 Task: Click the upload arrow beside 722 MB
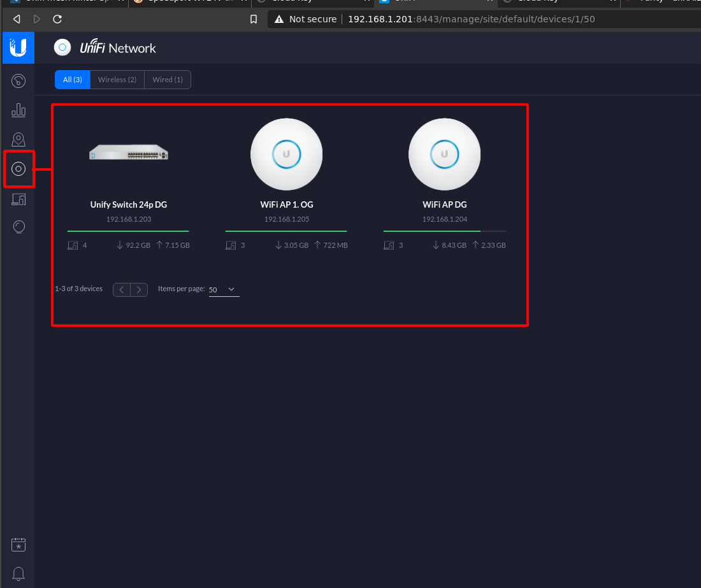(x=317, y=245)
